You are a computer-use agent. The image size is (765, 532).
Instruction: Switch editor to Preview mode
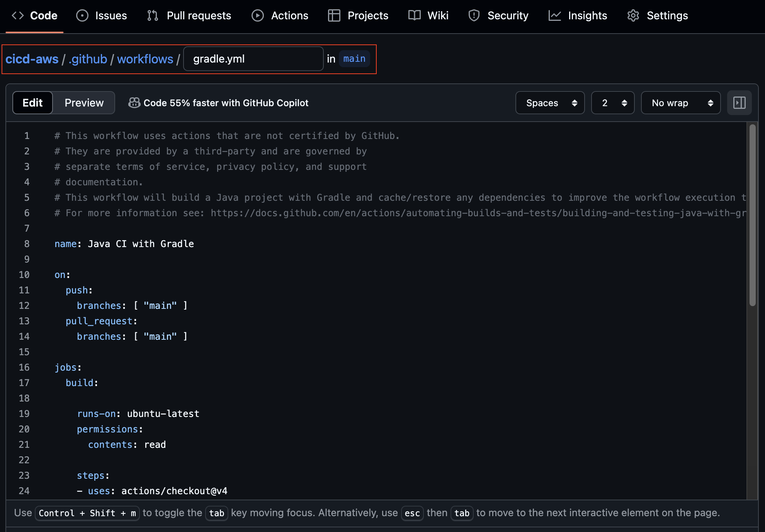pyautogui.click(x=84, y=103)
